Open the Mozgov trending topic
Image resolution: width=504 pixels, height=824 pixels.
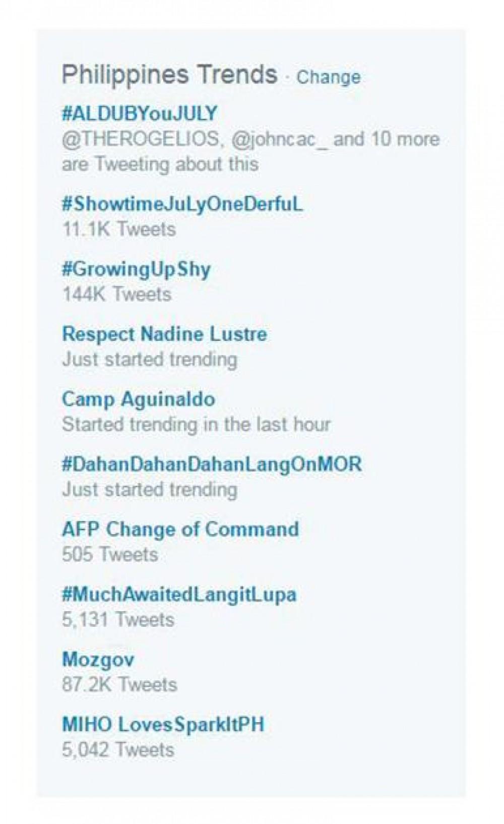coord(98,659)
